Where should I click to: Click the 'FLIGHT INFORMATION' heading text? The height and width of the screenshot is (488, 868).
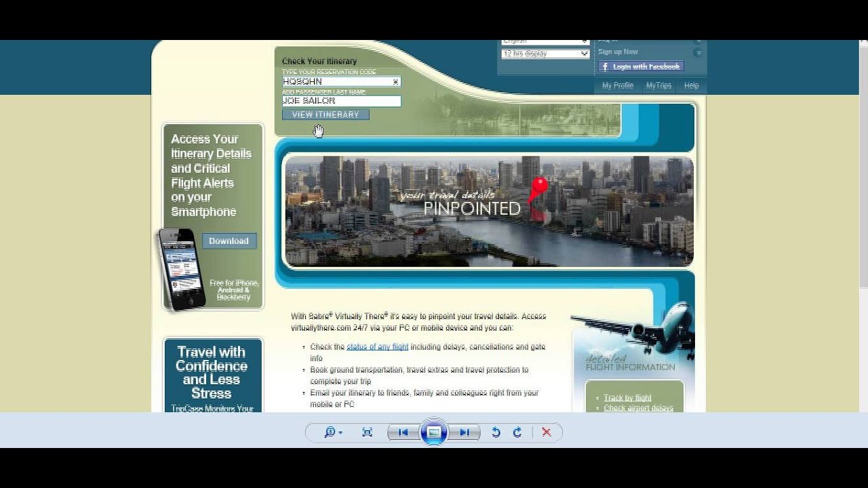coord(631,367)
